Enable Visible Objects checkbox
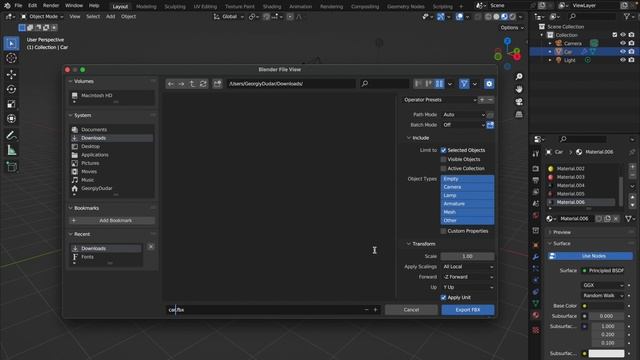The height and width of the screenshot is (360, 640). (443, 159)
